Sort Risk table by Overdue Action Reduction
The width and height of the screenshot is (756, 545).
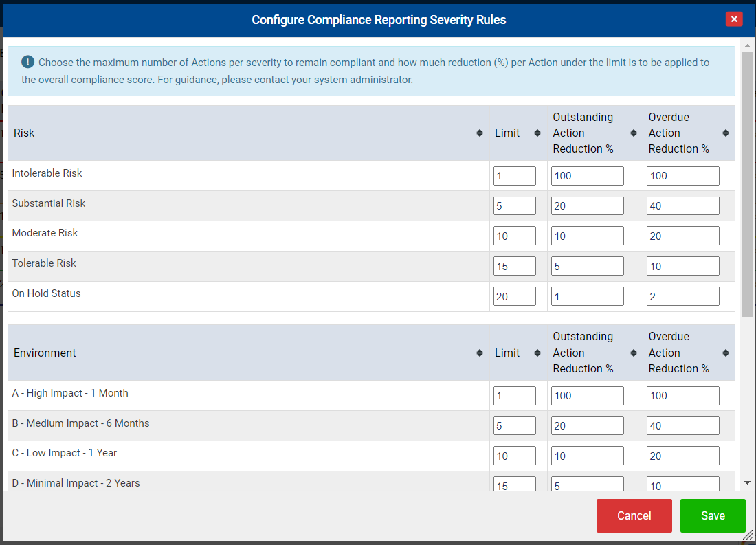725,133
